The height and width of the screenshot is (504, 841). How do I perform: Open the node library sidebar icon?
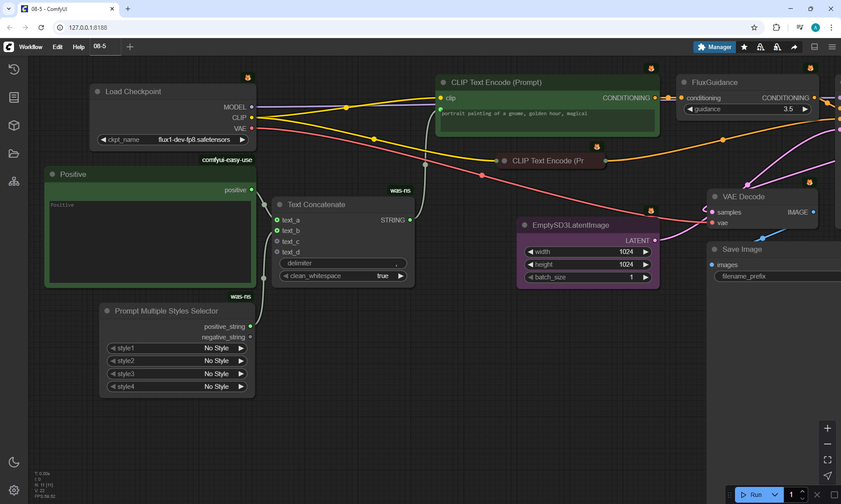[x=14, y=97]
